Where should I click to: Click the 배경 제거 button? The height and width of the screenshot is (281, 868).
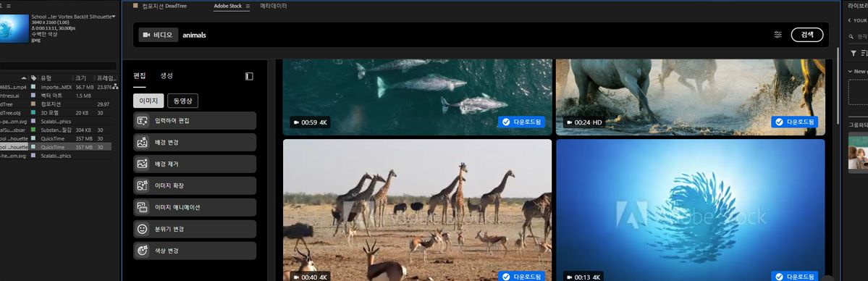coord(195,164)
